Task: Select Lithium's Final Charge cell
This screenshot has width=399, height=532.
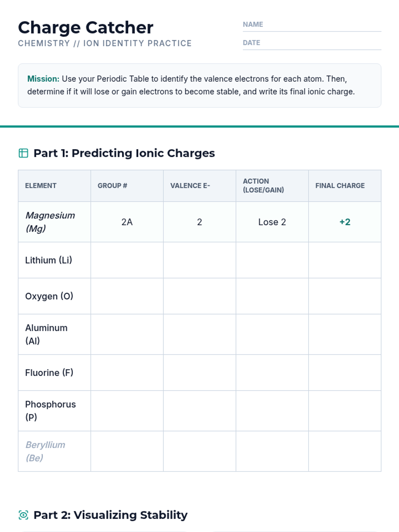Action: tap(345, 260)
